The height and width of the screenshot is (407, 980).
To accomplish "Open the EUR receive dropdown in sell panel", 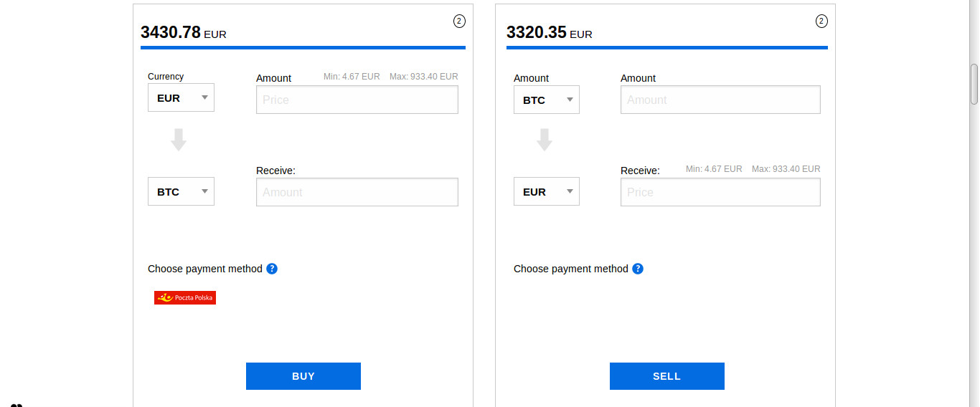I will [547, 191].
